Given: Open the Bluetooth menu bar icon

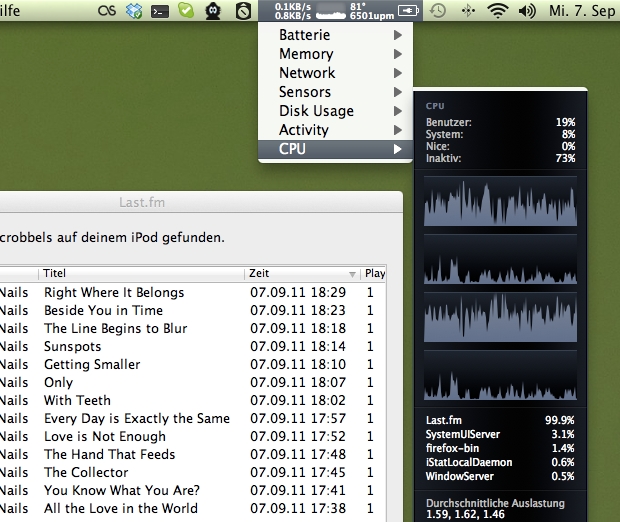Looking at the screenshot, I should pyautogui.click(x=468, y=11).
